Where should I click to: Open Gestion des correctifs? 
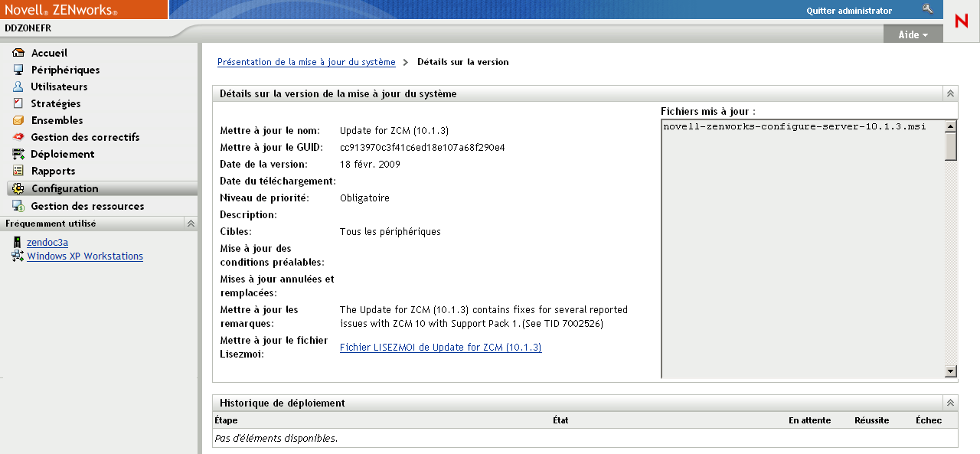[85, 137]
